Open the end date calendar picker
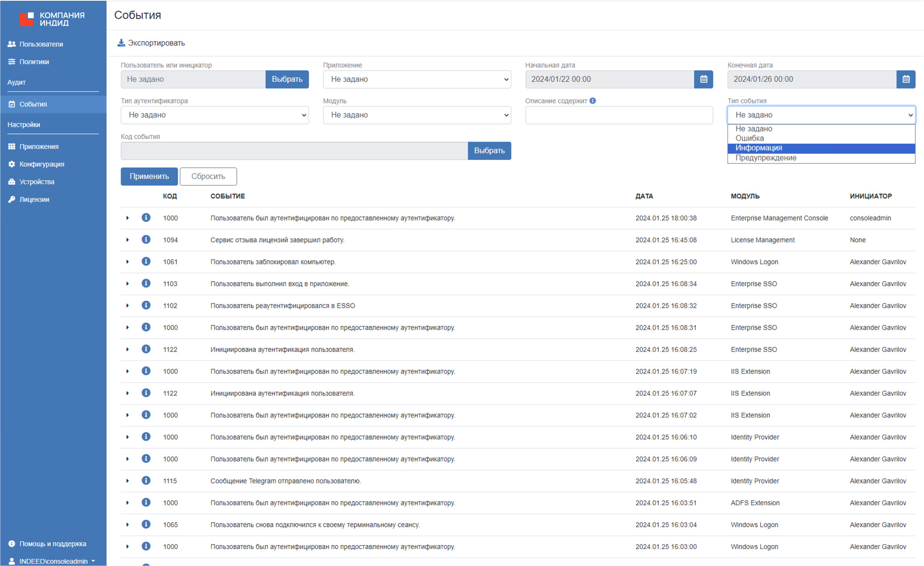924x566 pixels. click(x=905, y=79)
